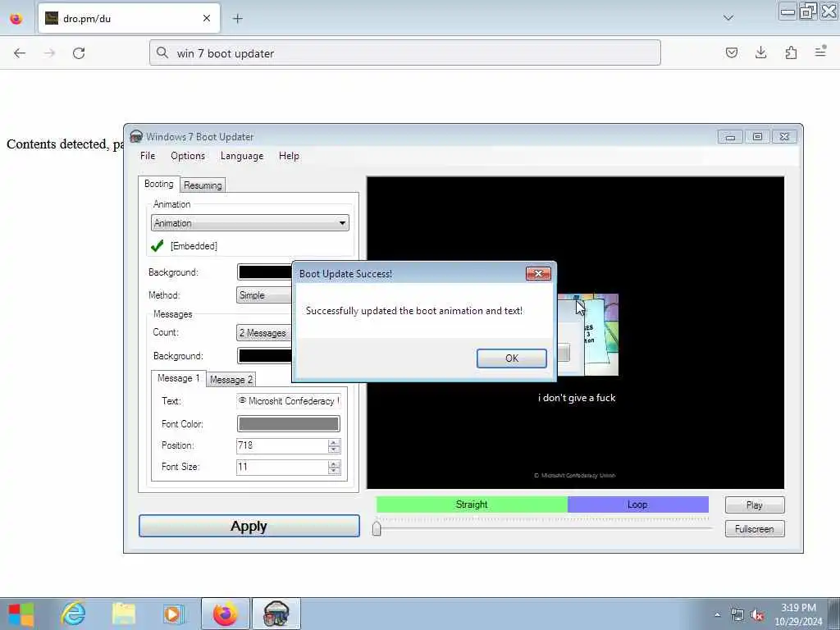
Task: Click the Windows 7 Boot Updater title icon
Action: 137,137
